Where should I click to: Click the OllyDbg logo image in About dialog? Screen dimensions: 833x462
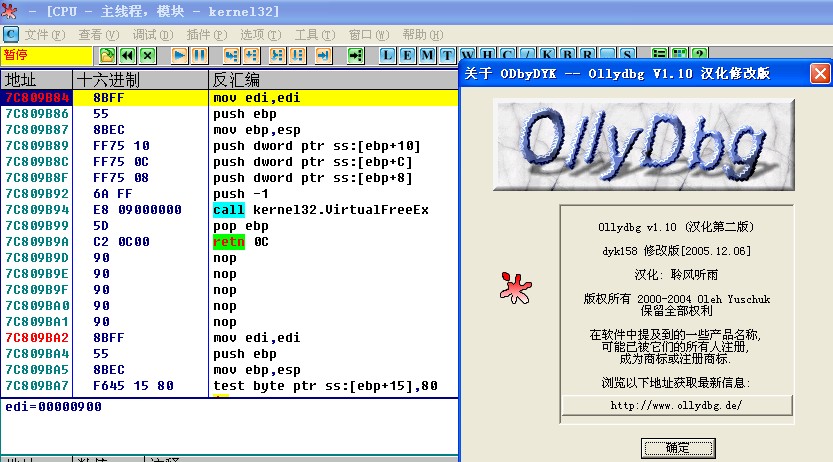(x=644, y=144)
